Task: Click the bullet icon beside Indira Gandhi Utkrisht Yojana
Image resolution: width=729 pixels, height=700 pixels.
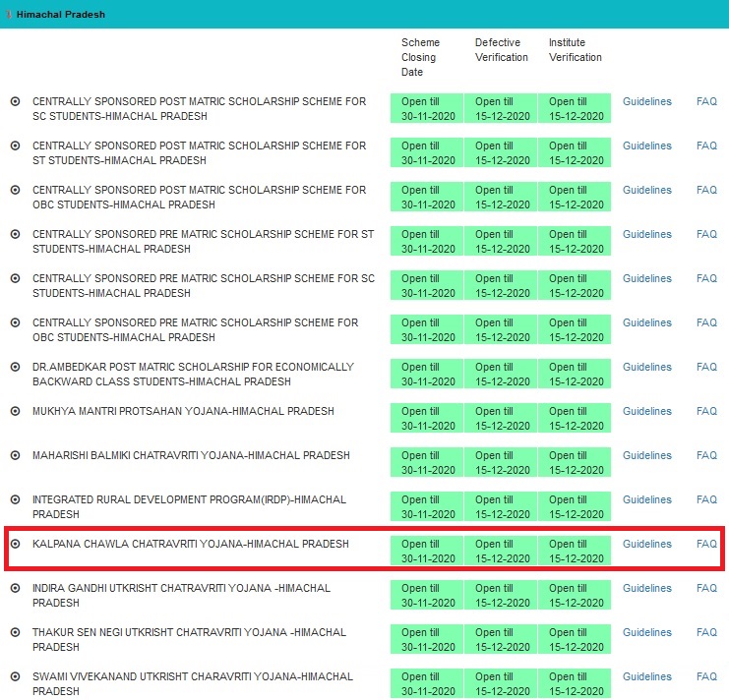Action: click(x=16, y=588)
